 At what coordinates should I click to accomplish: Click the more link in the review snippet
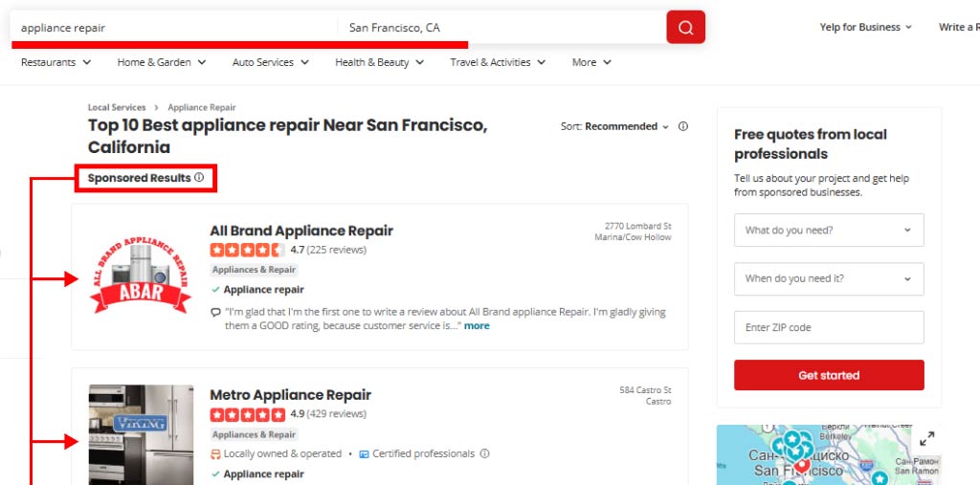(x=477, y=325)
